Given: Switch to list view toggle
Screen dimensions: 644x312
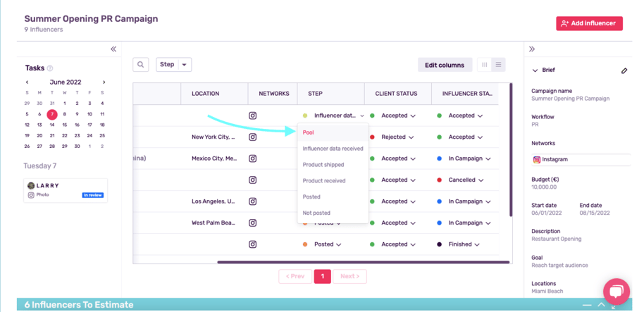Looking at the screenshot, I should point(498,65).
